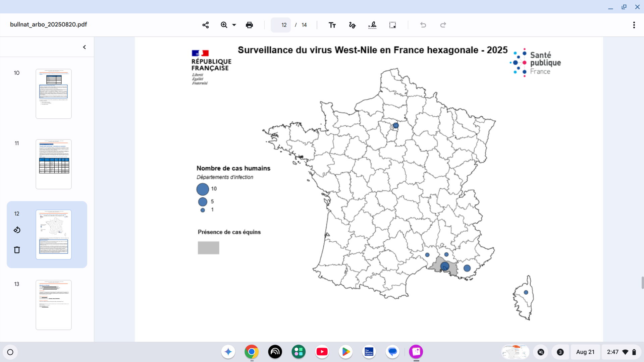Collapse the thumbnail sidebar panel
This screenshot has height=362, width=644.
point(85,47)
